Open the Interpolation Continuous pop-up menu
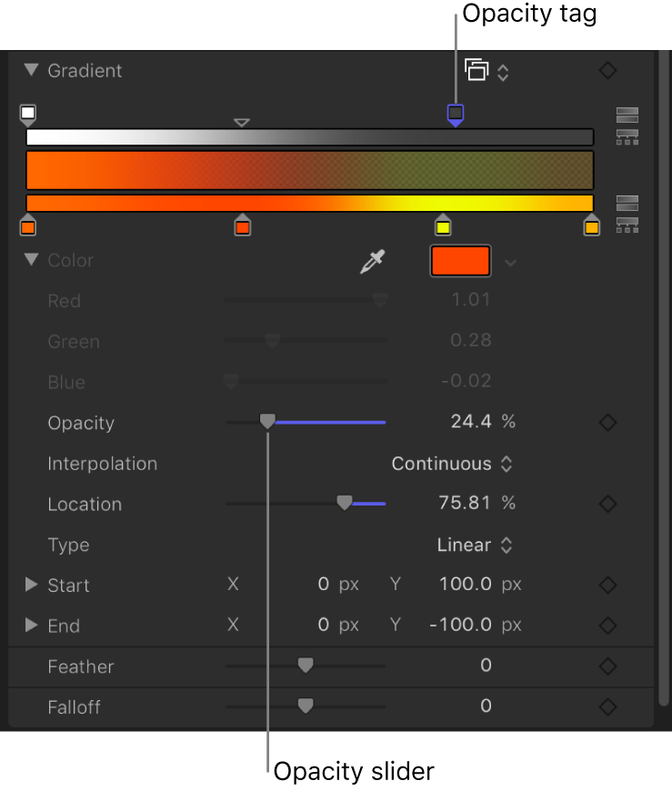The image size is (672, 791). [x=452, y=464]
